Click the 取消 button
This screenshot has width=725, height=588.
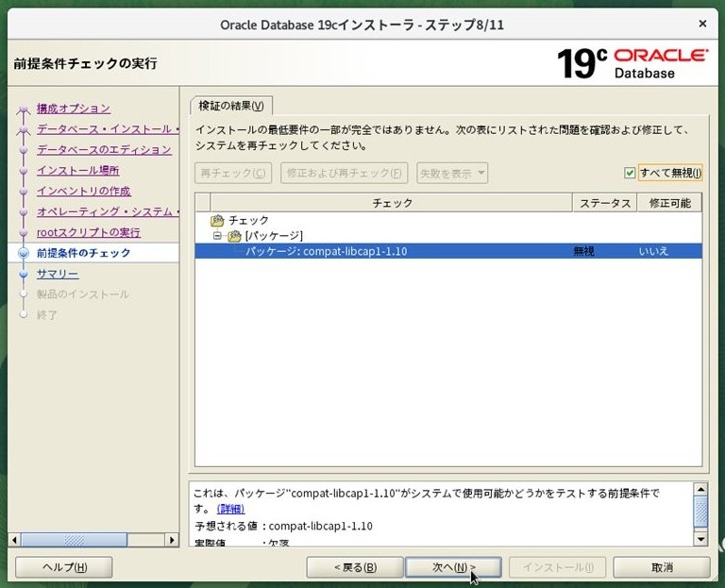[x=662, y=567]
